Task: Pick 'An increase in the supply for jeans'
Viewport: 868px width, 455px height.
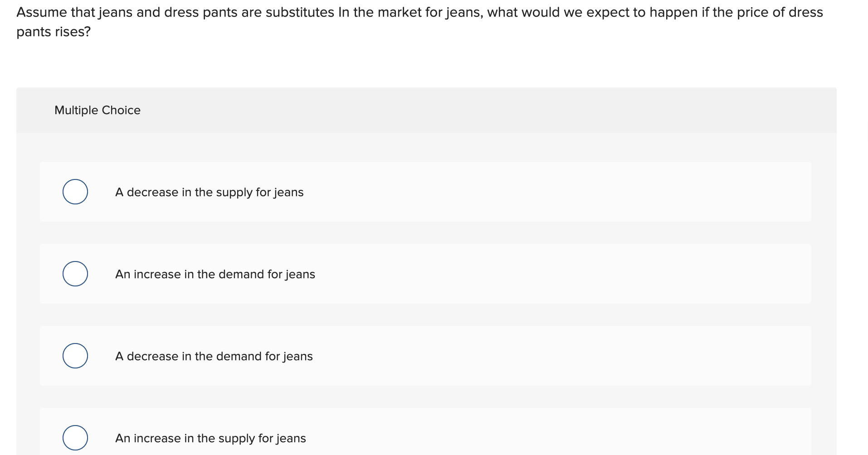Action: tap(75, 437)
